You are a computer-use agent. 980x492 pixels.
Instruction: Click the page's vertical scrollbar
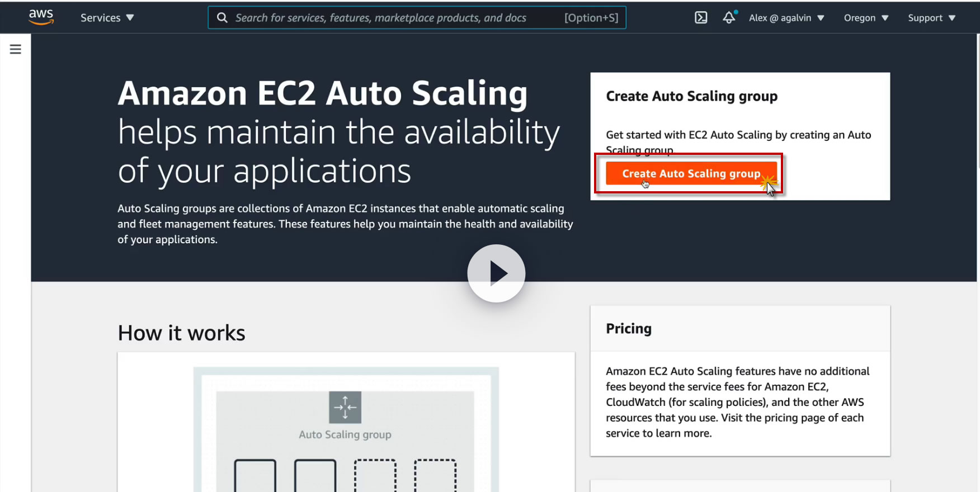977,101
